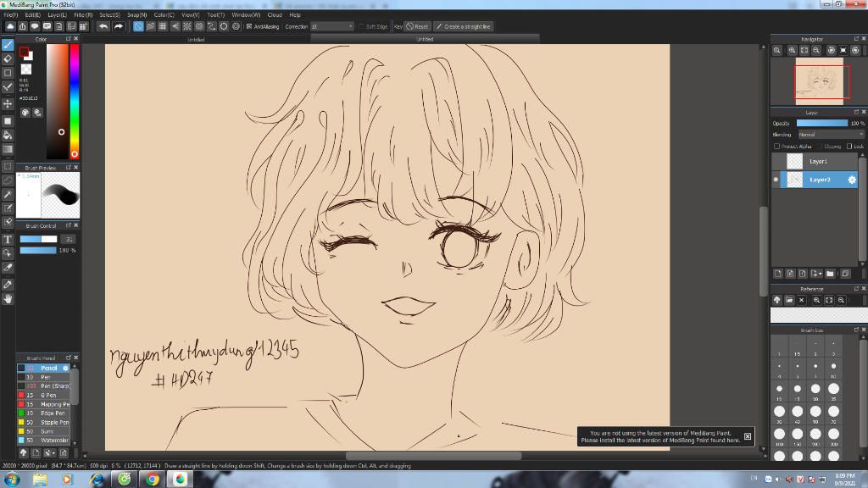Switch to the second Untitled document tab
Screen dimensions: 868x488
click(x=425, y=39)
